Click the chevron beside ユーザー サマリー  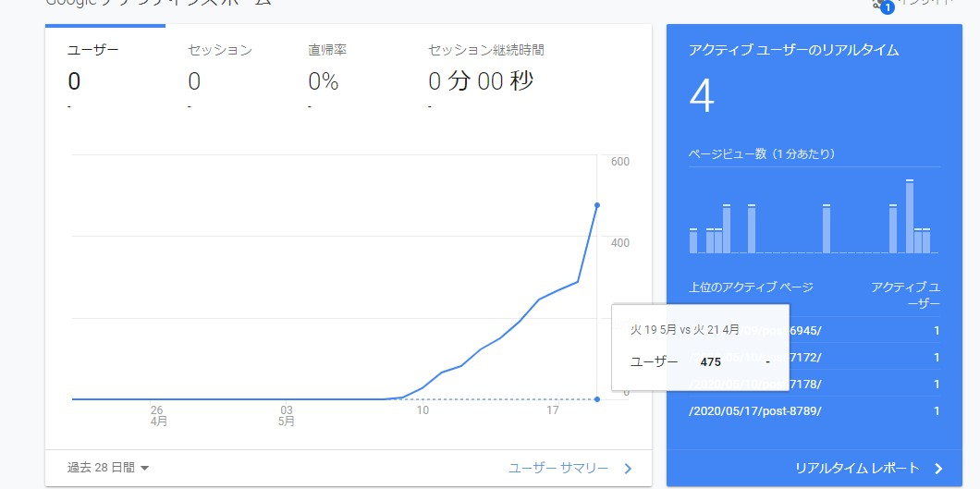coord(628,469)
